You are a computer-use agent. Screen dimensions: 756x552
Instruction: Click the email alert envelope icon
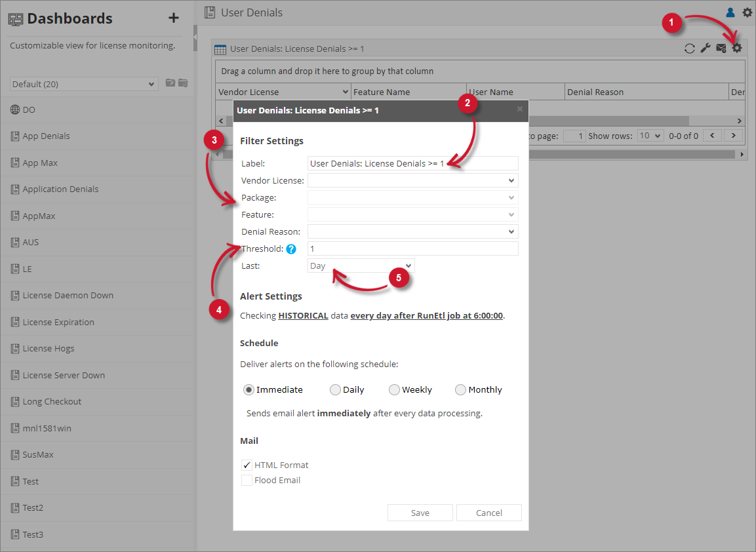(x=721, y=49)
